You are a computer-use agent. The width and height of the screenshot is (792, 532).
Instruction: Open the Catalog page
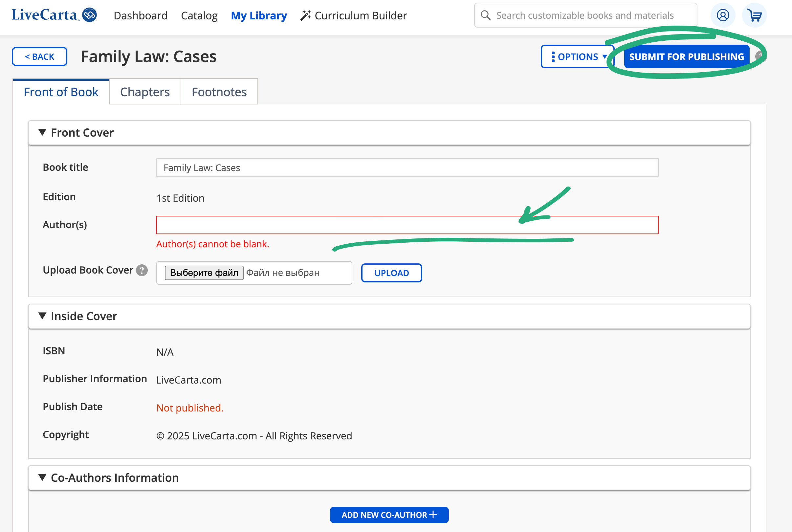(199, 16)
